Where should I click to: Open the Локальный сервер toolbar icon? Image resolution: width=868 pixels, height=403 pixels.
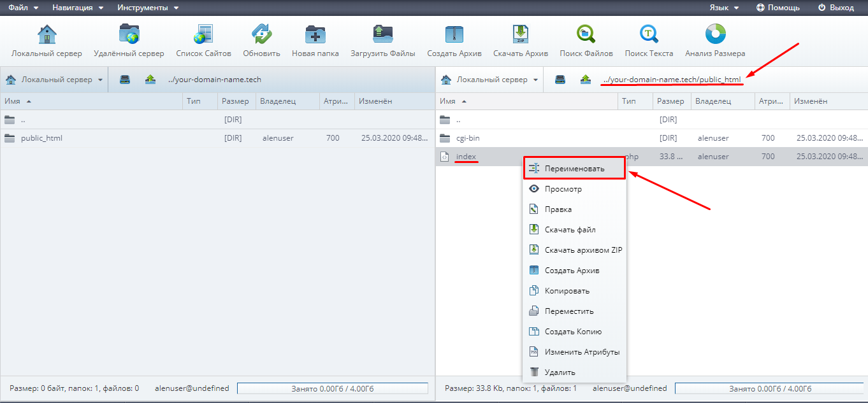(x=47, y=41)
